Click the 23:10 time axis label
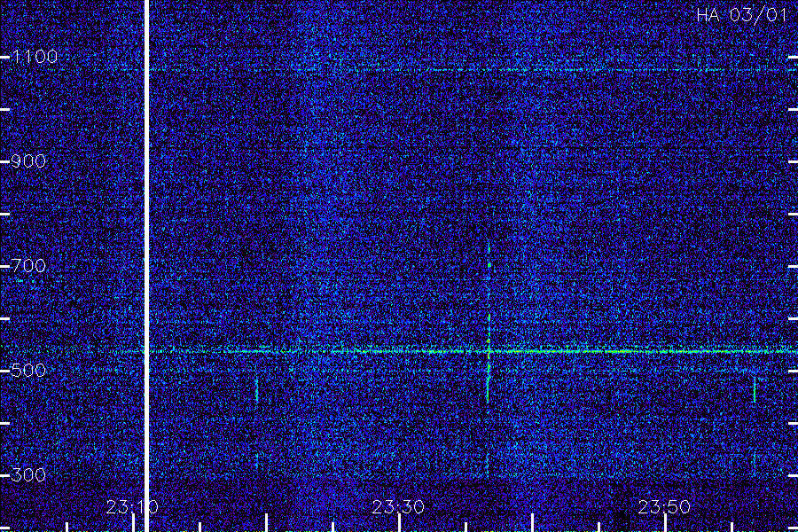 132,507
